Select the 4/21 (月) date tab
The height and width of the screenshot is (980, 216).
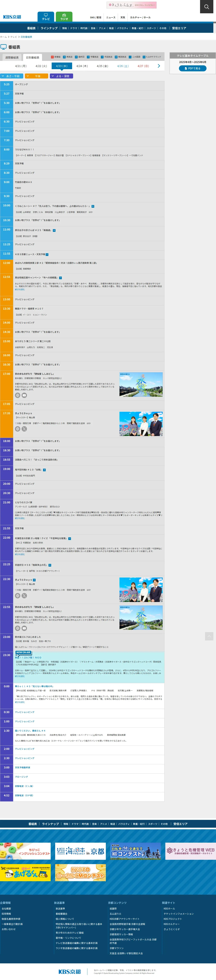21,66
